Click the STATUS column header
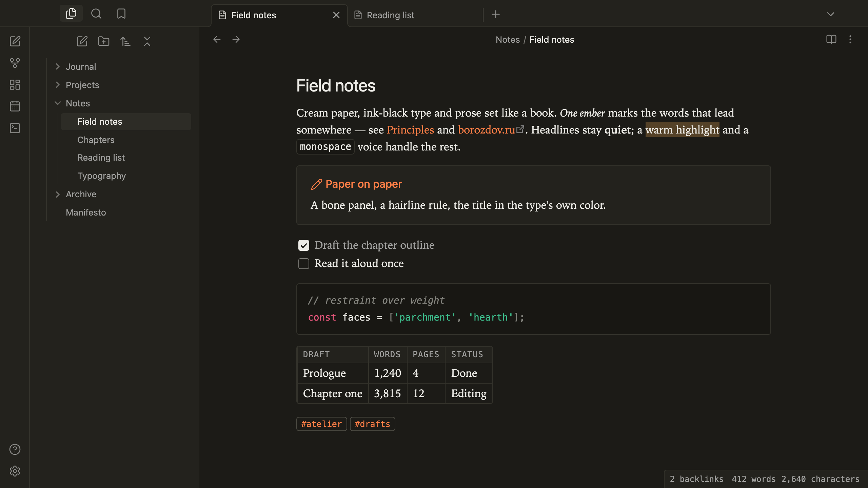The width and height of the screenshot is (868, 488). [469, 354]
